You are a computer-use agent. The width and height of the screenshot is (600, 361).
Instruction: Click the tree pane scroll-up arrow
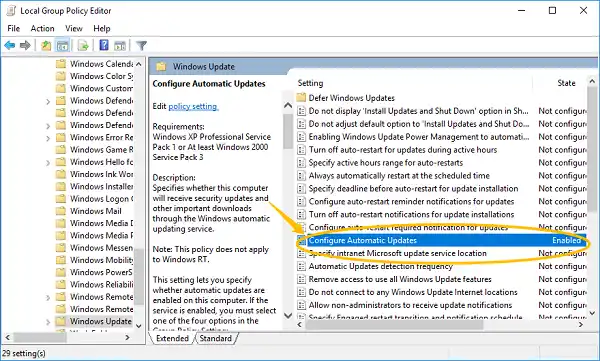(x=139, y=64)
